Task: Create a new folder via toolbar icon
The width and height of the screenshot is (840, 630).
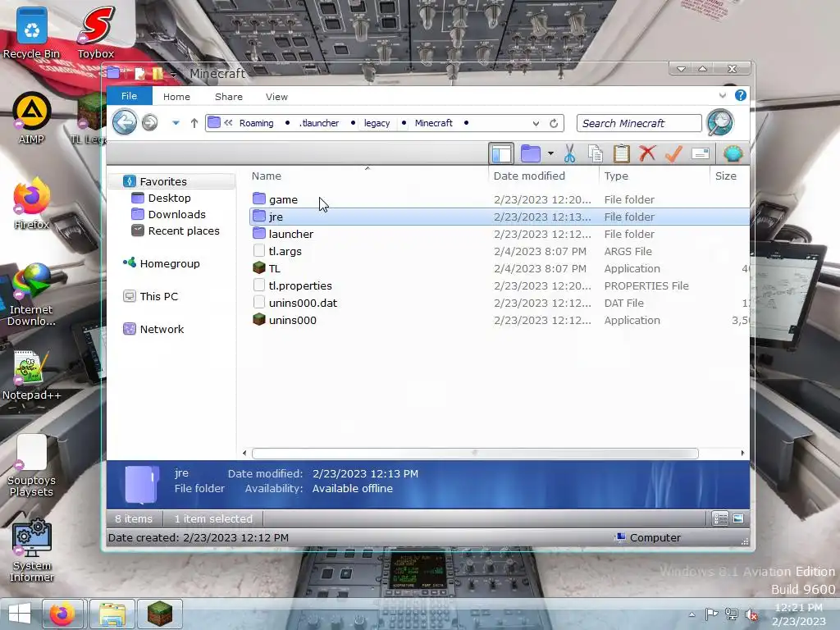Action: coord(531,153)
